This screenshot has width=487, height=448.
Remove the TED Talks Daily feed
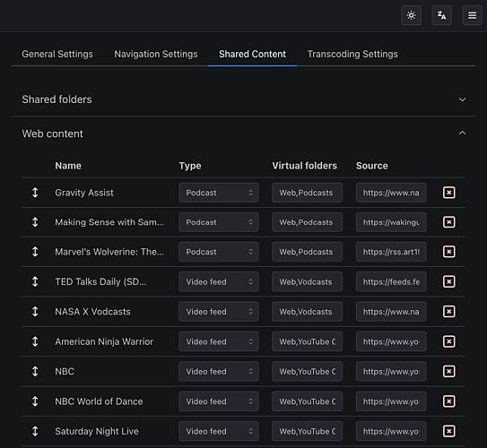[448, 281]
